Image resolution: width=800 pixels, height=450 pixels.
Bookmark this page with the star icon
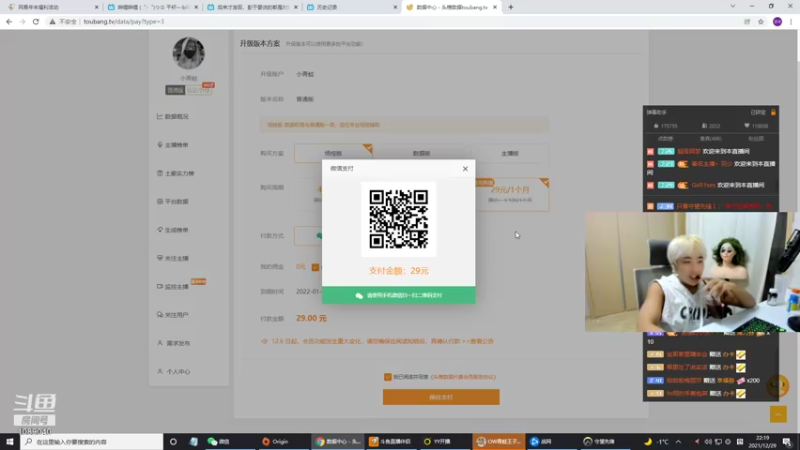coord(761,21)
